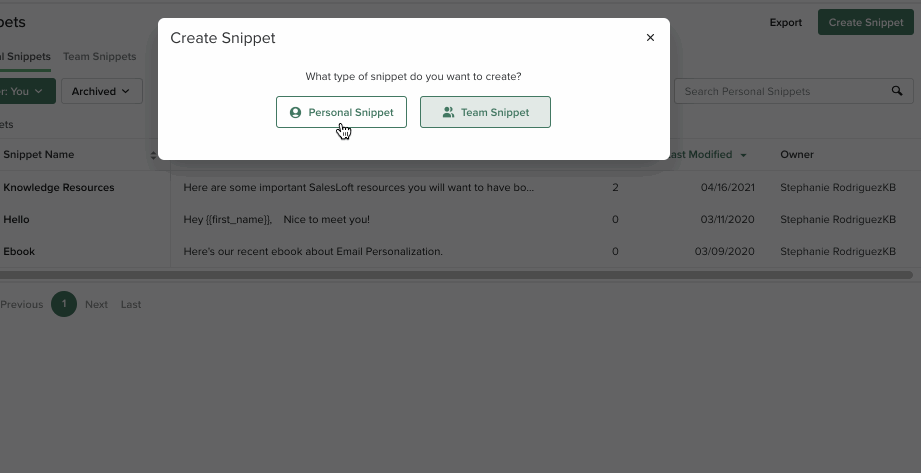This screenshot has width=921, height=473.
Task: Open the Knowledge Resources snippet
Action: (x=59, y=187)
